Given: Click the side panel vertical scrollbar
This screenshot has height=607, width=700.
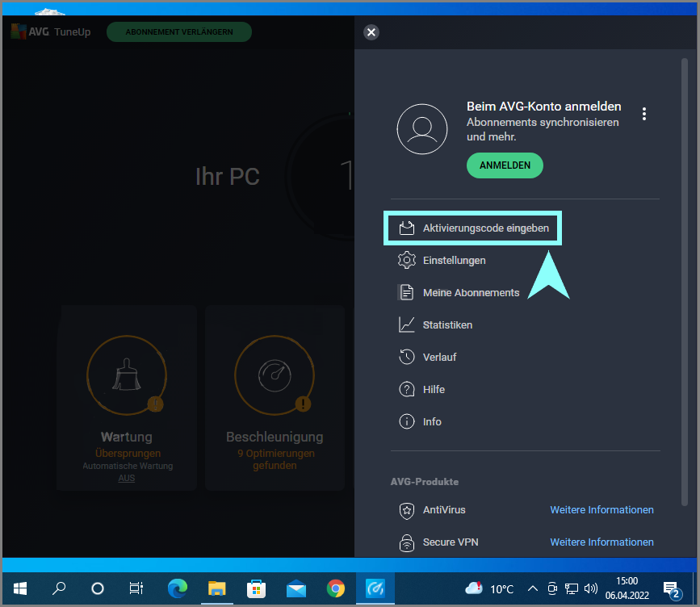Looking at the screenshot, I should 685,282.
